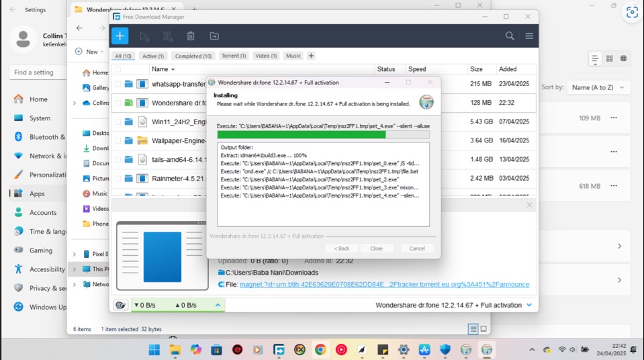
Task: Click the add tag plus button after Music
Action: pyautogui.click(x=311, y=56)
